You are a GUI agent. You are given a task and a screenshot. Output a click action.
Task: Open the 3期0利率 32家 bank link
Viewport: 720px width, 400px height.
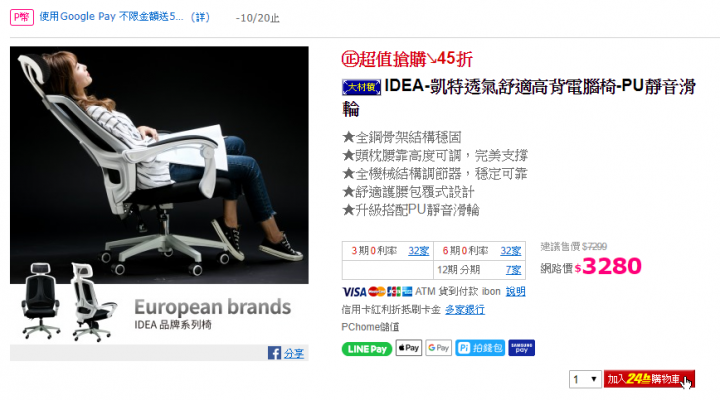coord(418,251)
